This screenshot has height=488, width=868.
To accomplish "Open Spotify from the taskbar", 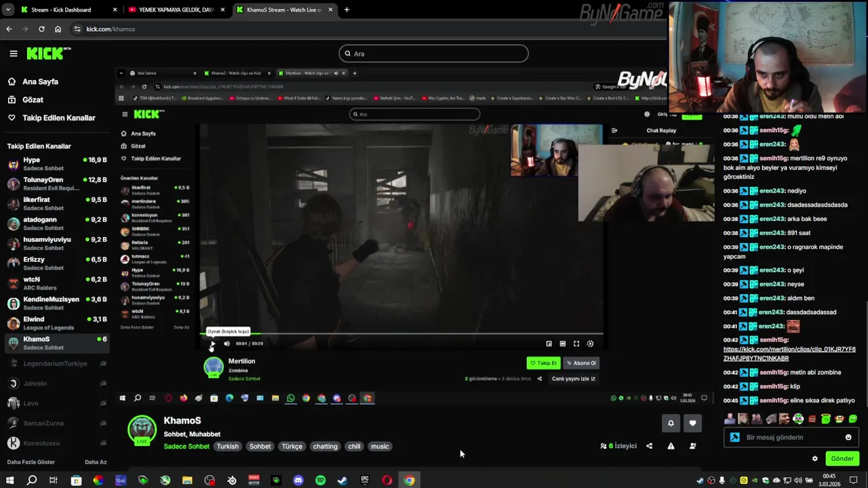I will [x=320, y=481].
